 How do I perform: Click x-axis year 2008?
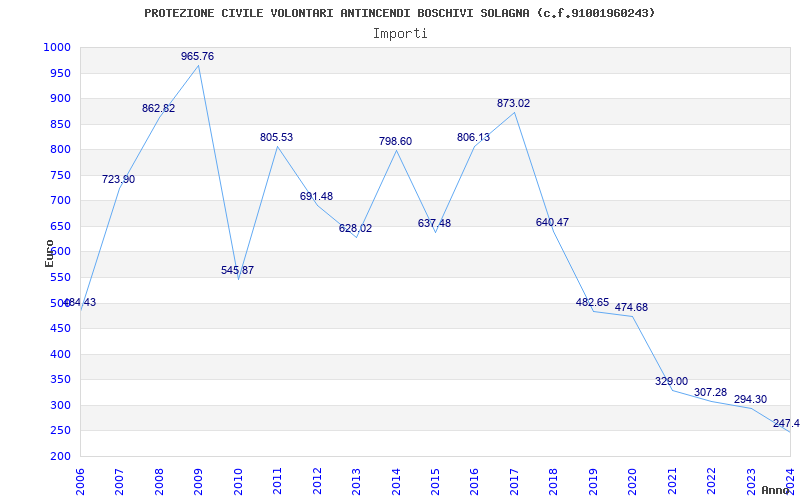point(159,480)
